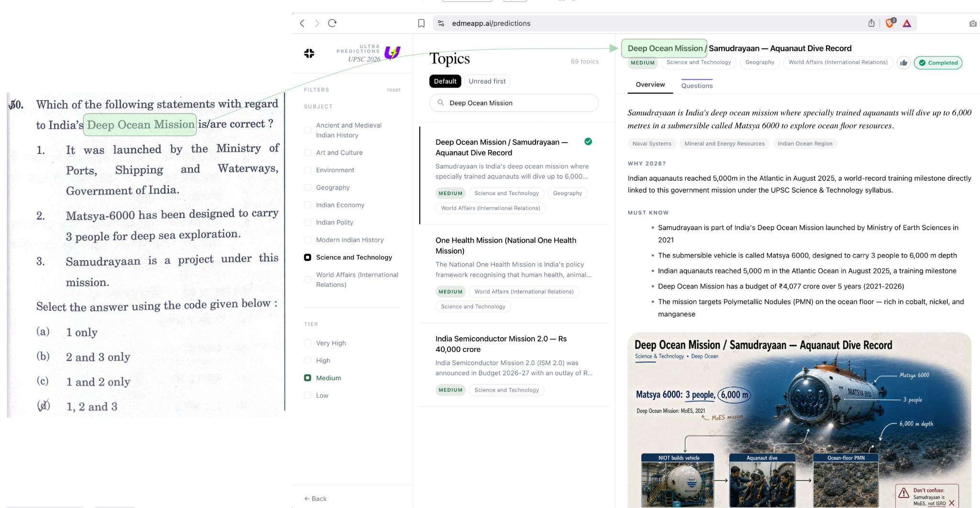This screenshot has width=980, height=508.
Task: Click the 'WHY 2026?' section heading
Action: click(x=646, y=163)
